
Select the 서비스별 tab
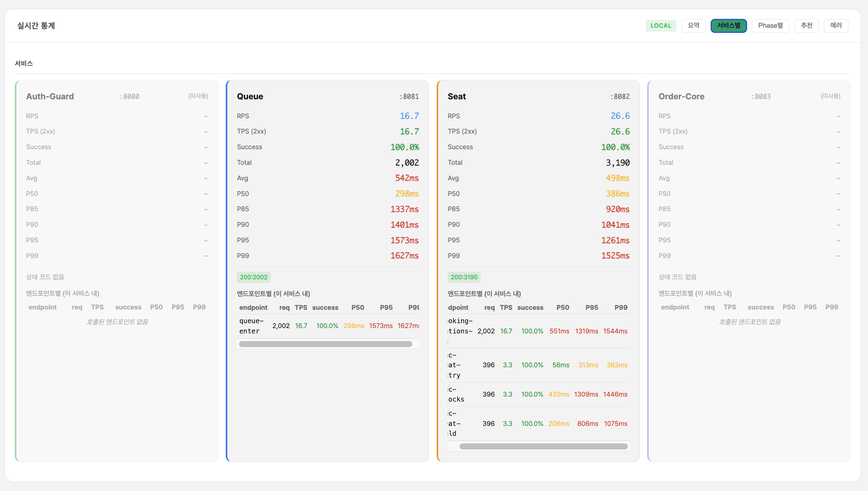click(728, 26)
